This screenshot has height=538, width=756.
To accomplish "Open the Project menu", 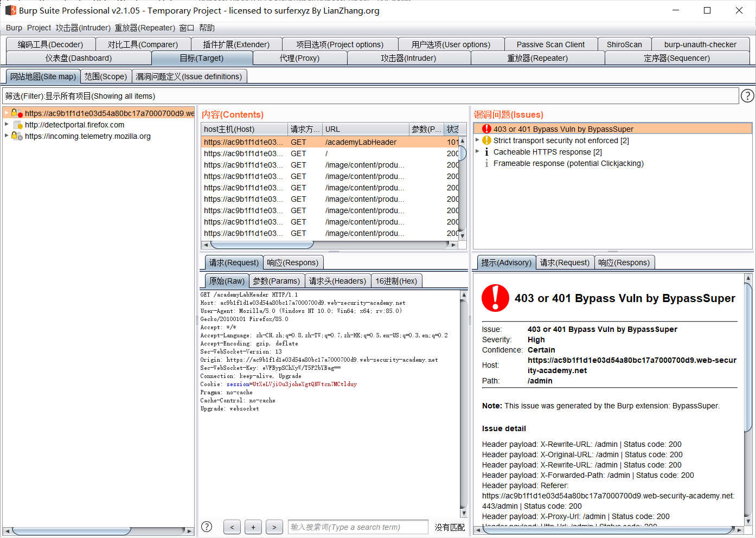I will (39, 28).
